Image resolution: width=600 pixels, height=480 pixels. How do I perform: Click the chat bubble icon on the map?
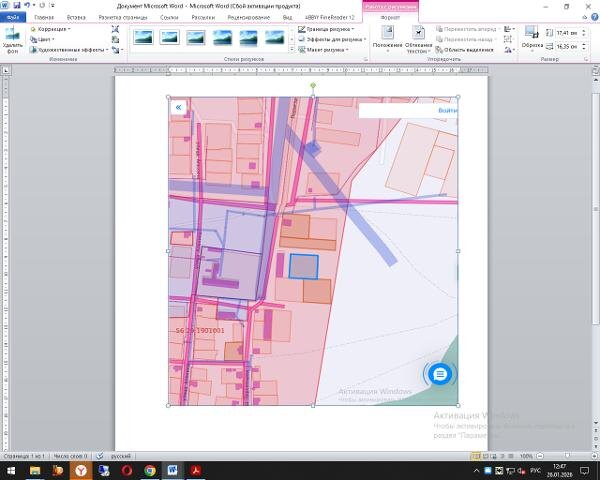point(440,374)
